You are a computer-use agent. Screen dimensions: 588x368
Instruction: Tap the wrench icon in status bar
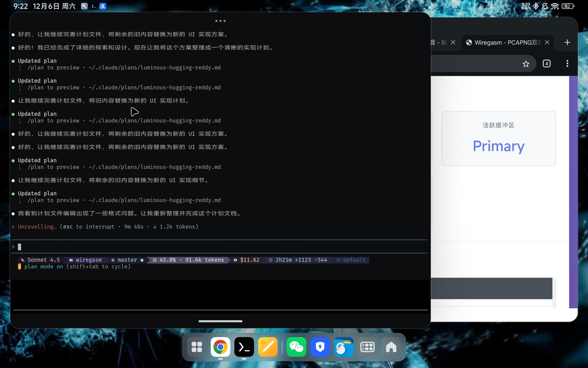84,6
